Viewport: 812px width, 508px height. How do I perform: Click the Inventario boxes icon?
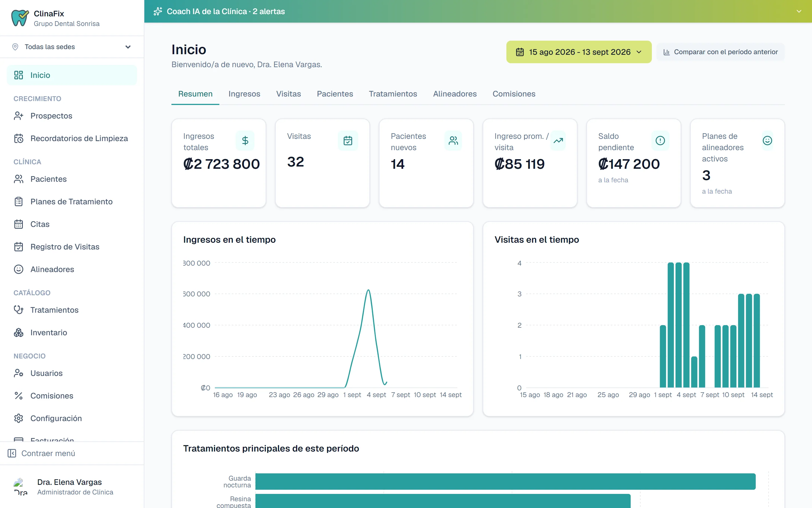click(18, 332)
